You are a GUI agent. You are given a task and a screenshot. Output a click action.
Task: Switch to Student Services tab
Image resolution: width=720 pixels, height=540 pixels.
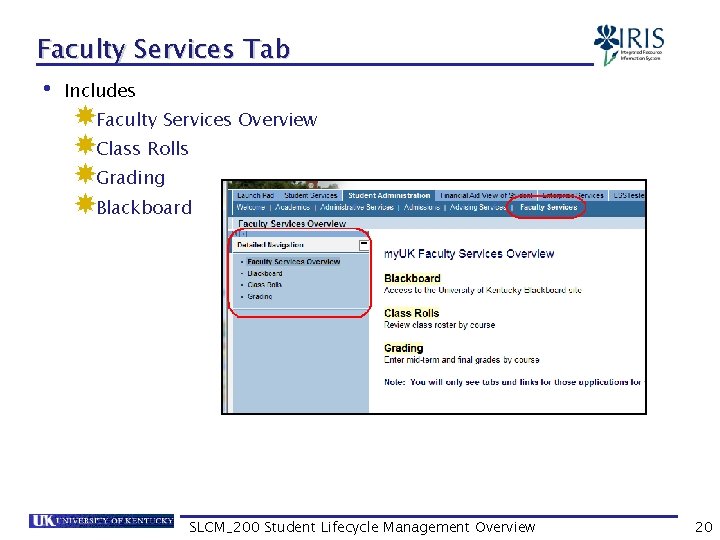point(310,196)
